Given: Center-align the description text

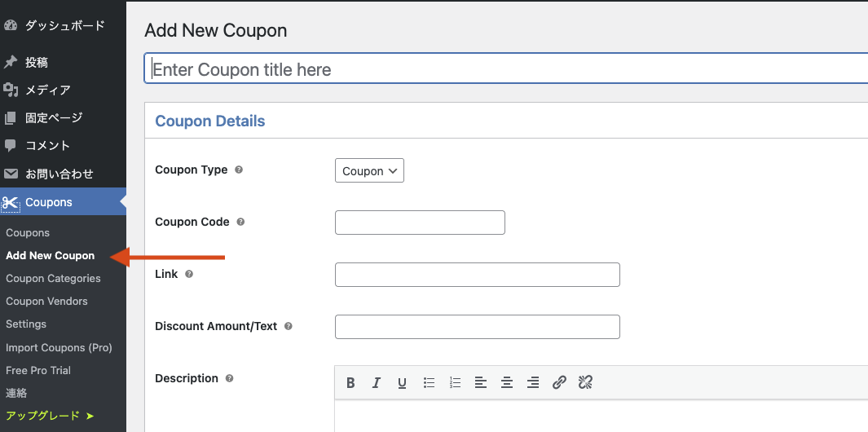Looking at the screenshot, I should pos(507,383).
